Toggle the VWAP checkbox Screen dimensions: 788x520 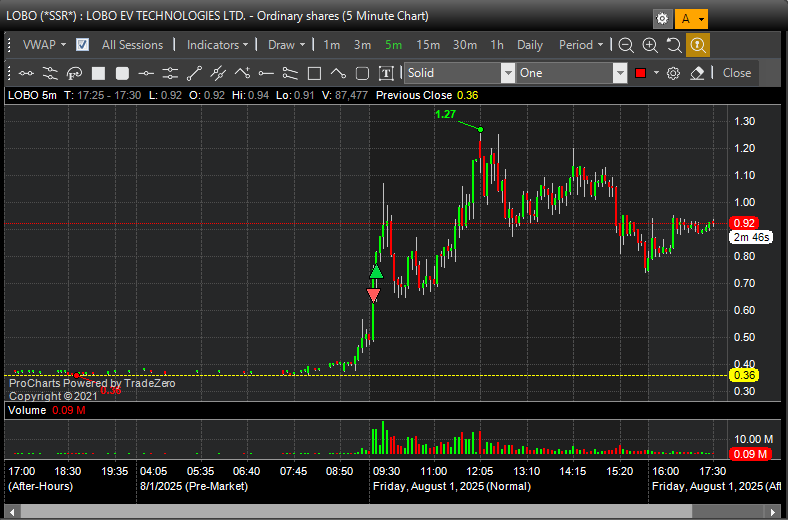[82, 45]
